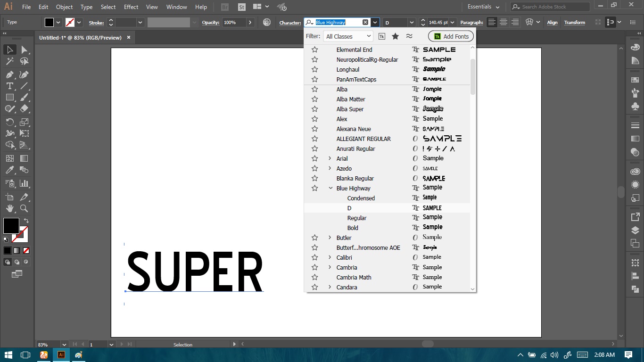
Task: Open the All Classes filter dropdown
Action: (x=348, y=36)
